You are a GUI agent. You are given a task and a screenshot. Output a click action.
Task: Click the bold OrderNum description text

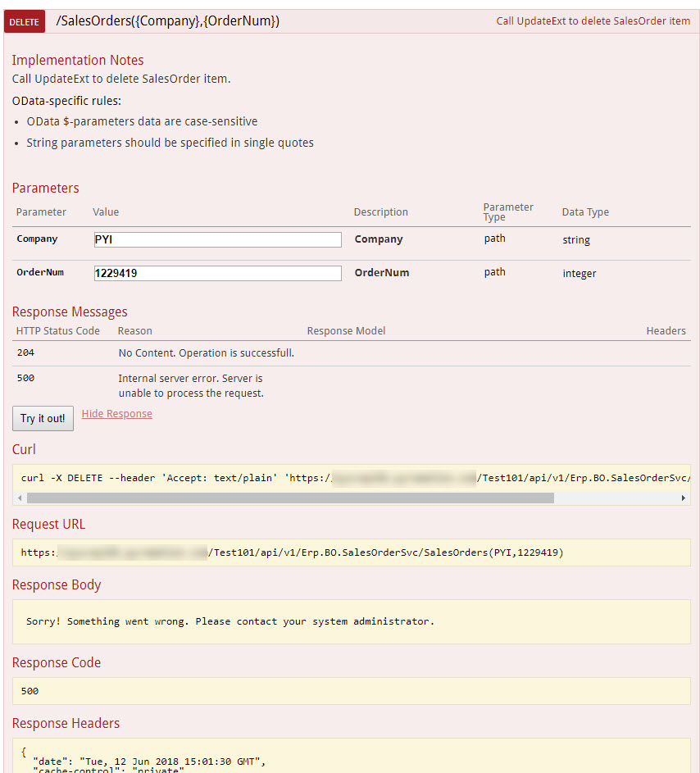tap(381, 273)
